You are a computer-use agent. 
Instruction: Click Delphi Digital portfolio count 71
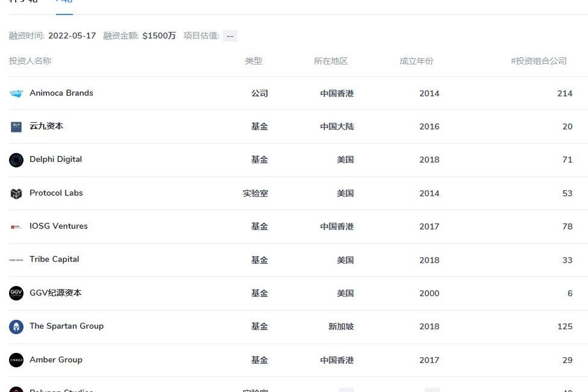coord(568,160)
